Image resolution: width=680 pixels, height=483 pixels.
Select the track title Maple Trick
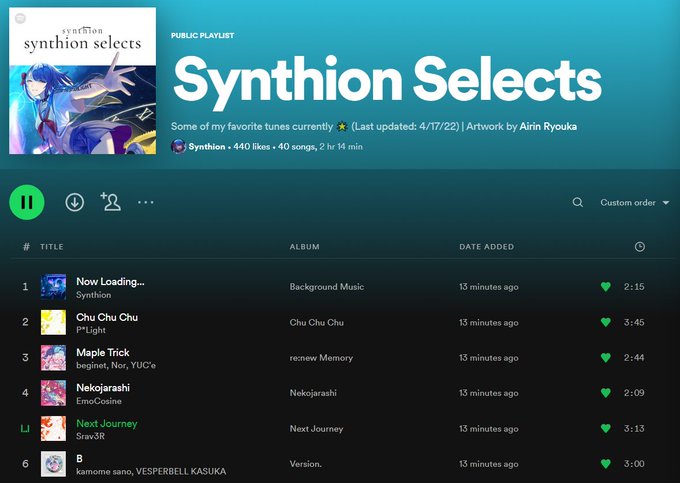[x=103, y=352]
